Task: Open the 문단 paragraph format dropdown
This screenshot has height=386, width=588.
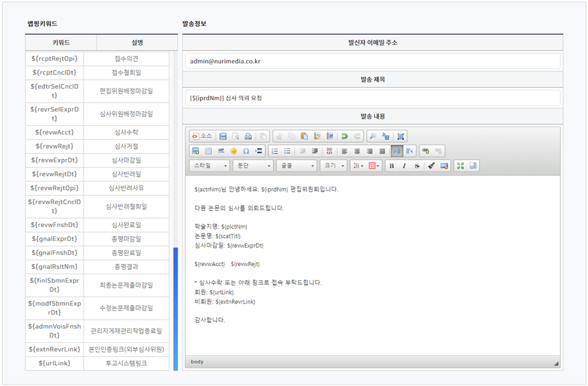Action: 253,166
